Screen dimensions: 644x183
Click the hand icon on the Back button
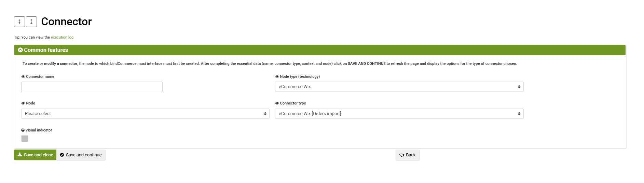[402, 155]
